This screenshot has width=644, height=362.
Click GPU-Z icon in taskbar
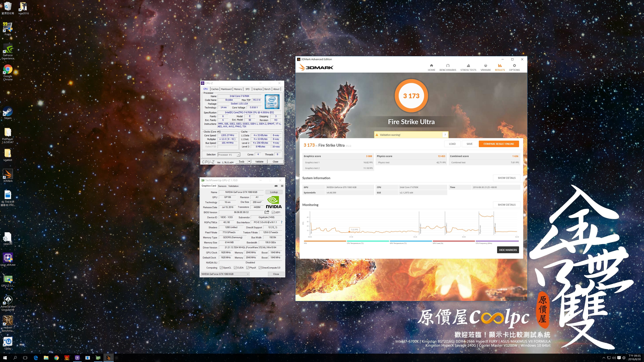click(98, 358)
